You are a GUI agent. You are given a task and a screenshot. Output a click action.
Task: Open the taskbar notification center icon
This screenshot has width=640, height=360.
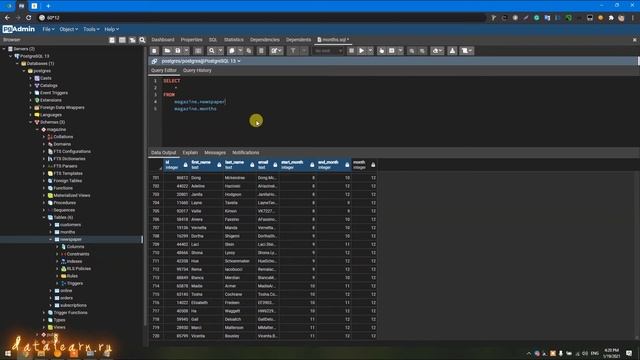coord(629,353)
